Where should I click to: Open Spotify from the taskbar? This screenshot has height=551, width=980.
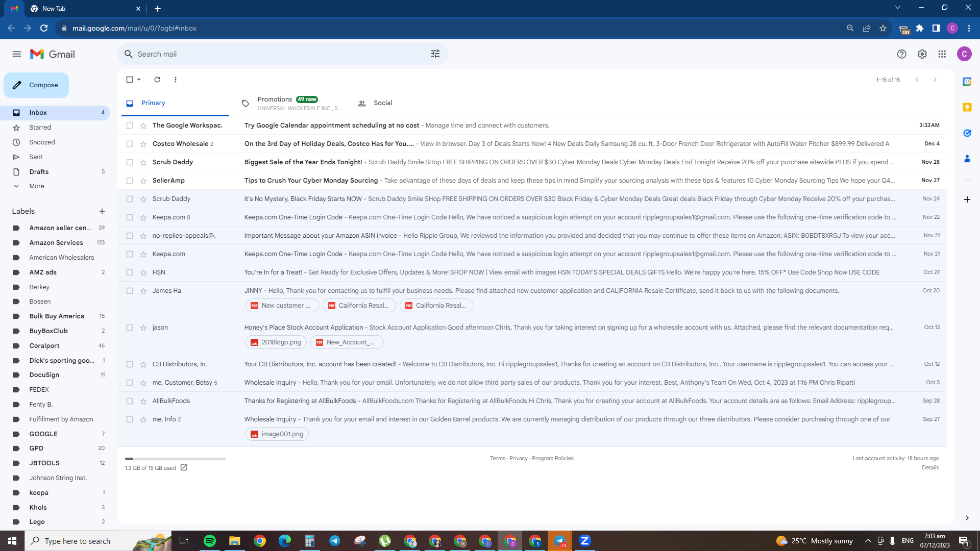pyautogui.click(x=210, y=541)
